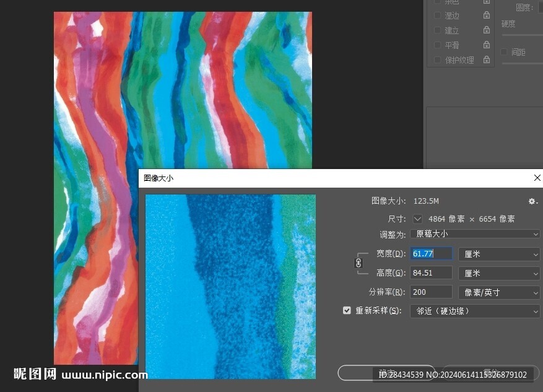Toggle the width-height constrain proportions link icon
Viewport: 543px width, 392px height.
[358, 263]
